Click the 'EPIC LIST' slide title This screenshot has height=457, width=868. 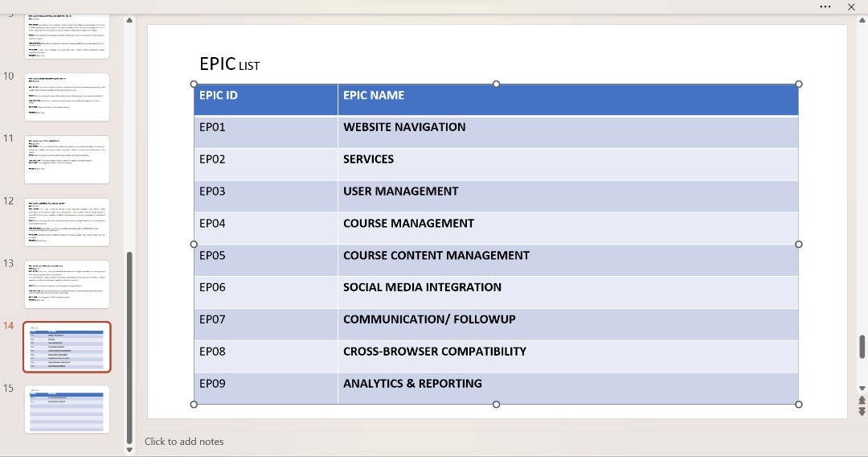click(x=229, y=64)
